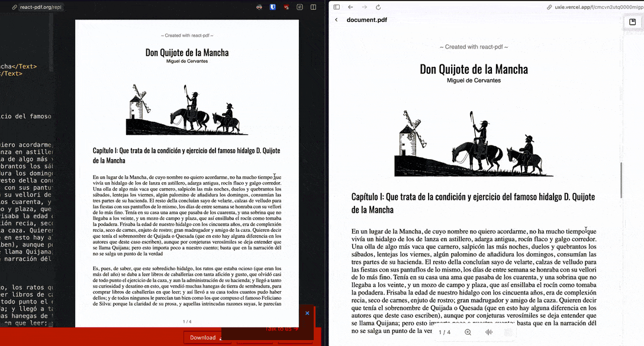
Task: Click the uxie PDF viewer vertical scrollbar
Action: [621, 180]
